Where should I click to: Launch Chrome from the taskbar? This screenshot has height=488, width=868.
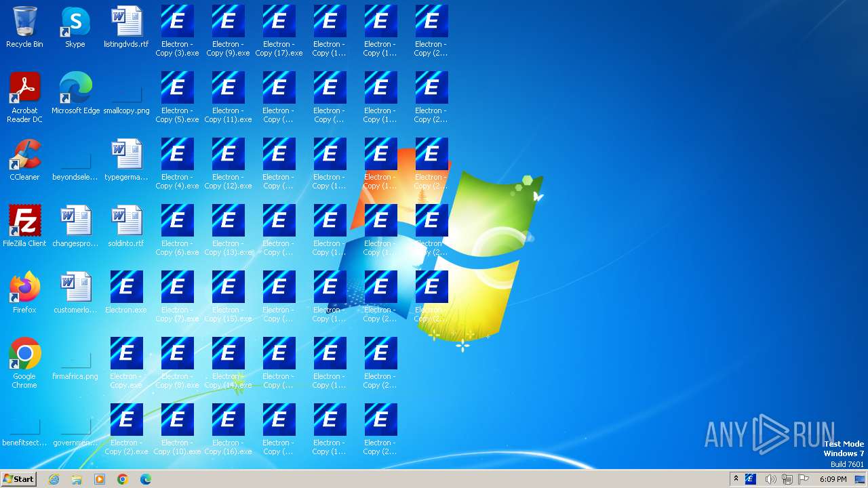(x=123, y=479)
